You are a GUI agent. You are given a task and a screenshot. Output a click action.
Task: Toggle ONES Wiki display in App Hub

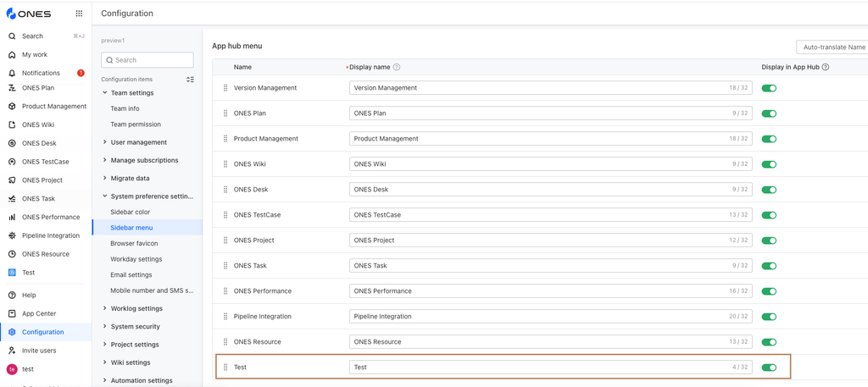pos(769,164)
